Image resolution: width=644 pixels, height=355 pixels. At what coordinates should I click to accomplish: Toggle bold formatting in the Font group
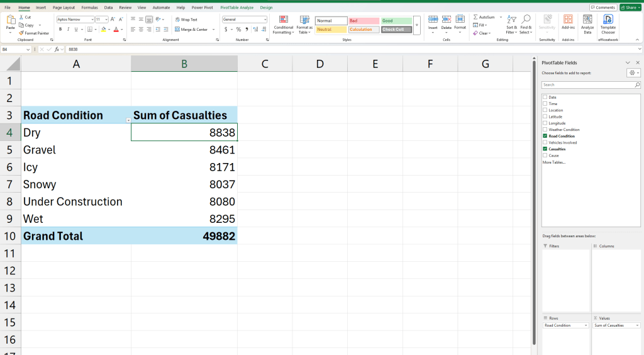tap(60, 29)
